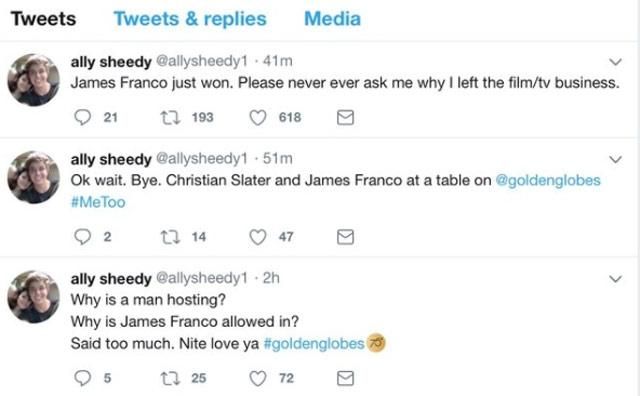Expand options chevron on the 41m tweet
The image size is (640, 396).
(615, 62)
